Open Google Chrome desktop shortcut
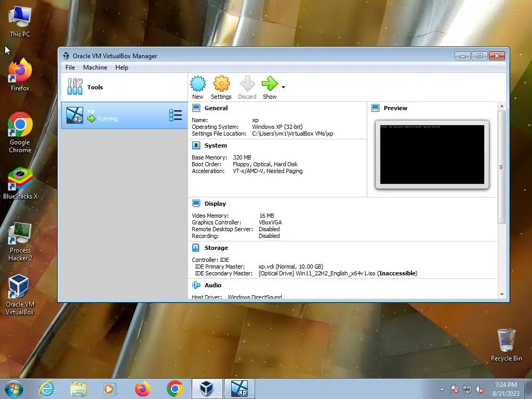The height and width of the screenshot is (399, 532). coord(20,132)
